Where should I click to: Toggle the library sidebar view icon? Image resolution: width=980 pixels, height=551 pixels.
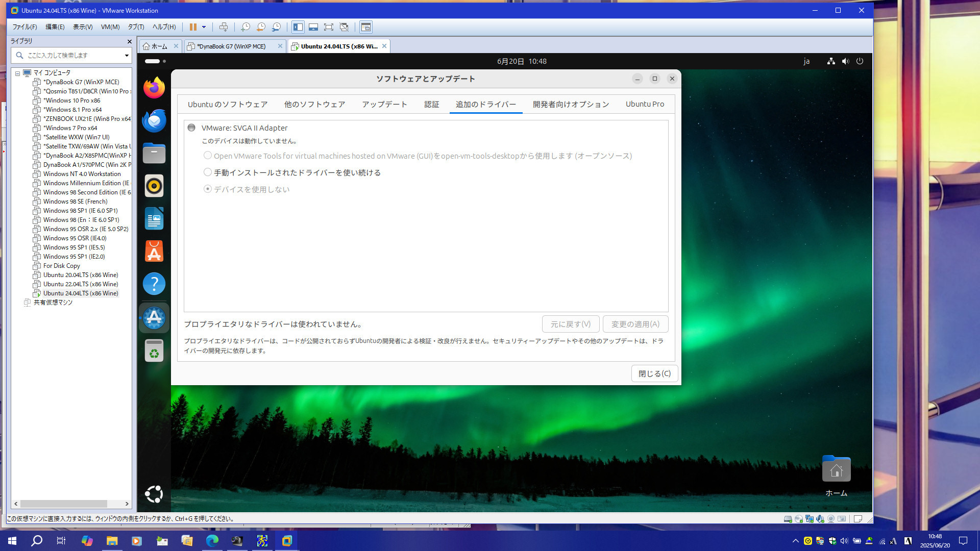pyautogui.click(x=298, y=27)
